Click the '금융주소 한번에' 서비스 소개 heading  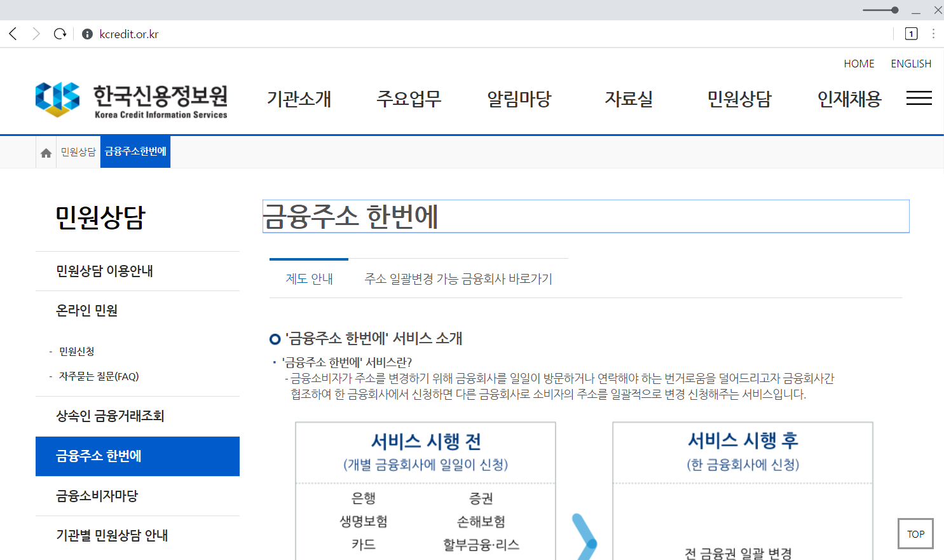373,338
